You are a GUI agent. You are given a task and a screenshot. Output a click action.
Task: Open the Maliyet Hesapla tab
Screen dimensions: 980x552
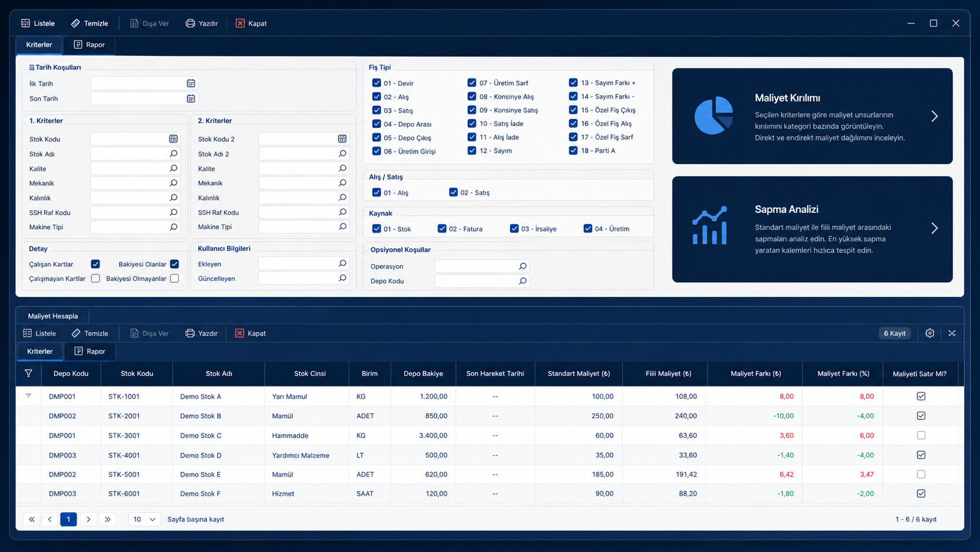[53, 316]
